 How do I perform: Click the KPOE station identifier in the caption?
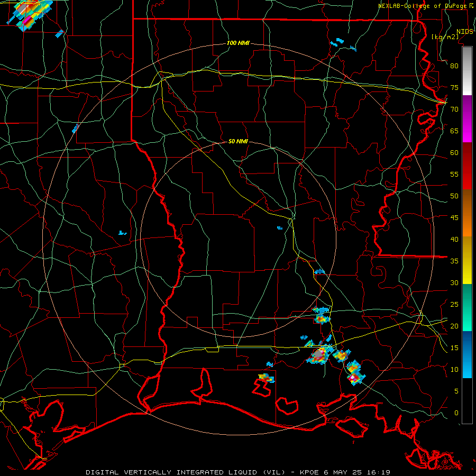310,472
